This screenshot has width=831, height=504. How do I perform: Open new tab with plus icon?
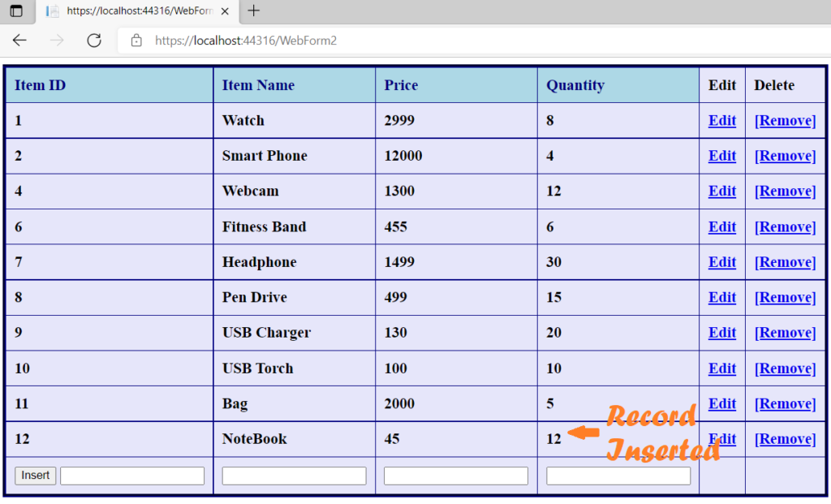254,11
